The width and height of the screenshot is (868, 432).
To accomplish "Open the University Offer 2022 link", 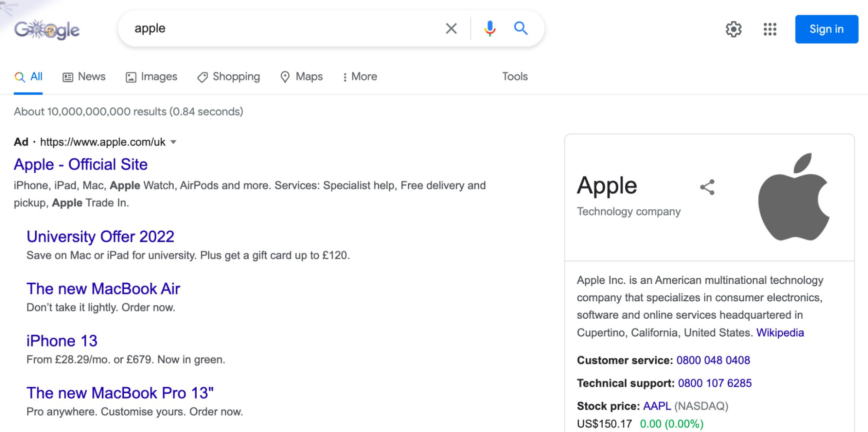I will (x=100, y=237).
